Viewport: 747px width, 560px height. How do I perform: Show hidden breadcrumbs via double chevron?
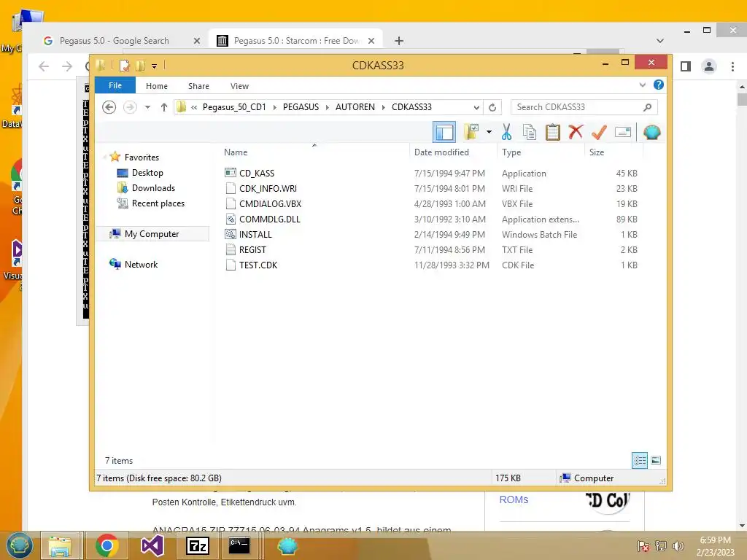click(194, 108)
